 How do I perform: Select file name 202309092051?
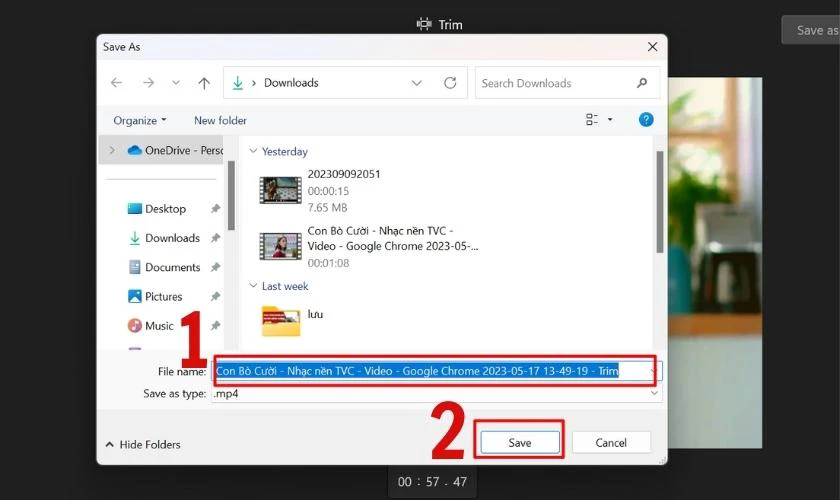point(344,174)
